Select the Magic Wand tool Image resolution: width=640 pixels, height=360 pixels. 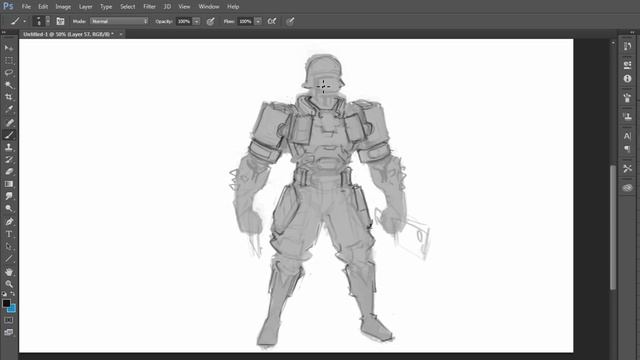[9, 85]
